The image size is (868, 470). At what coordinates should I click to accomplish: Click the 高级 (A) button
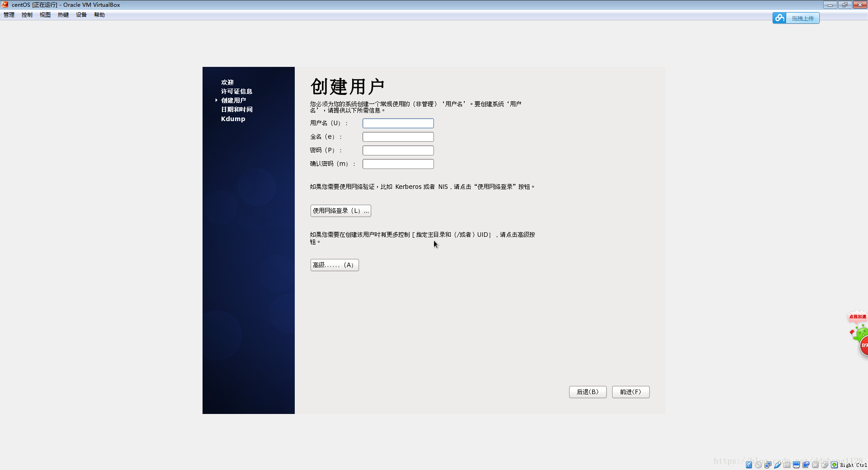pos(335,265)
